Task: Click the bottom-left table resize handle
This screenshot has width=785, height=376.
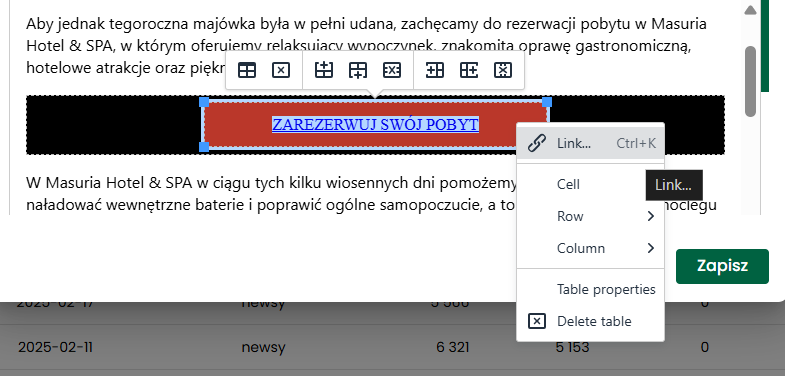Action: click(x=204, y=146)
